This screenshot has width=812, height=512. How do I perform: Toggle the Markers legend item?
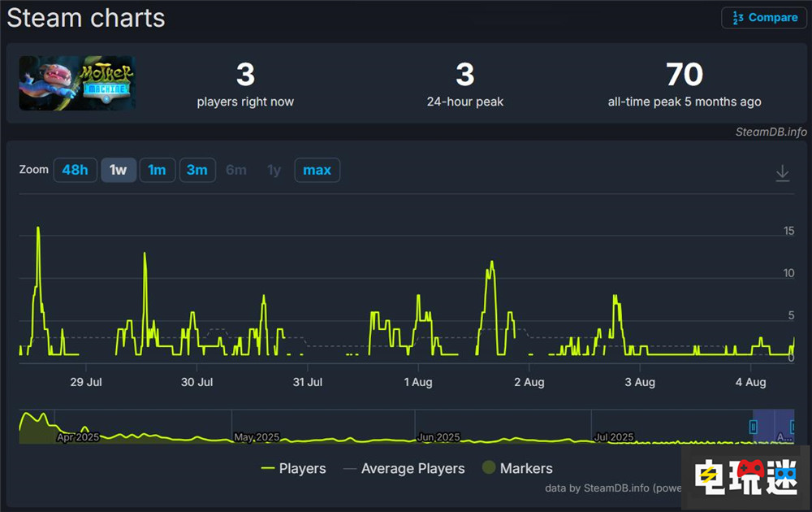(x=516, y=468)
